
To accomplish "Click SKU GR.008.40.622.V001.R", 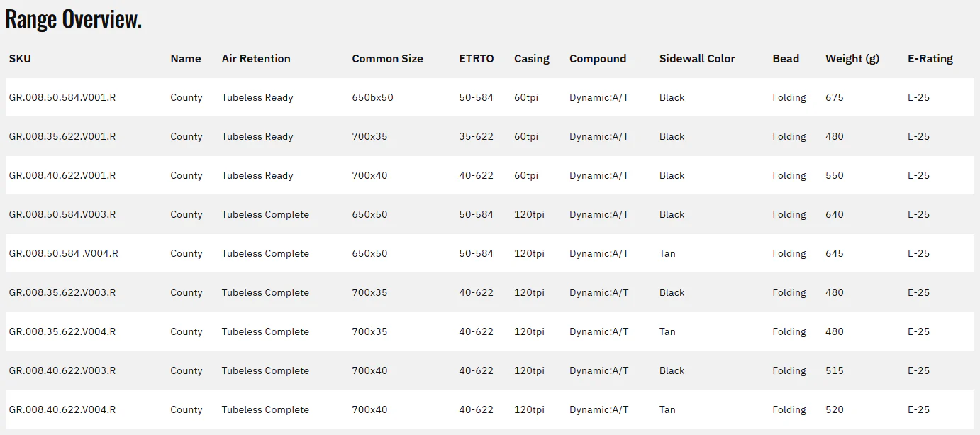I will (62, 175).
